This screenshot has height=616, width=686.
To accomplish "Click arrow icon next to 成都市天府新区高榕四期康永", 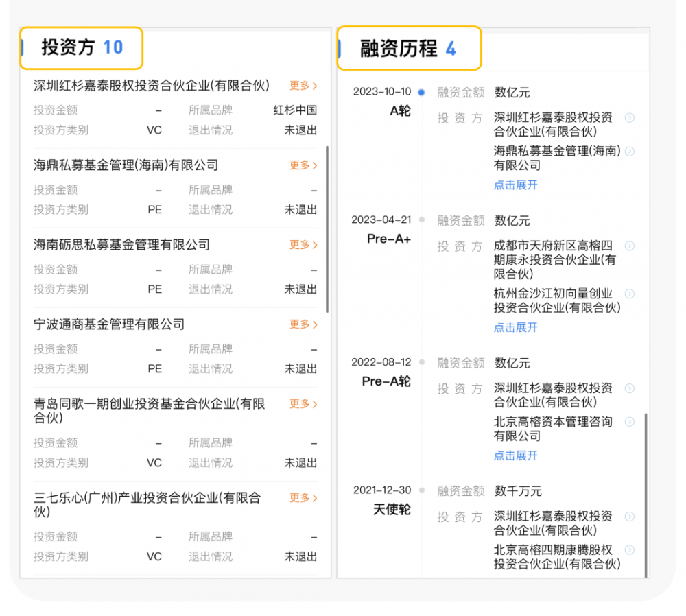I will coord(629,246).
